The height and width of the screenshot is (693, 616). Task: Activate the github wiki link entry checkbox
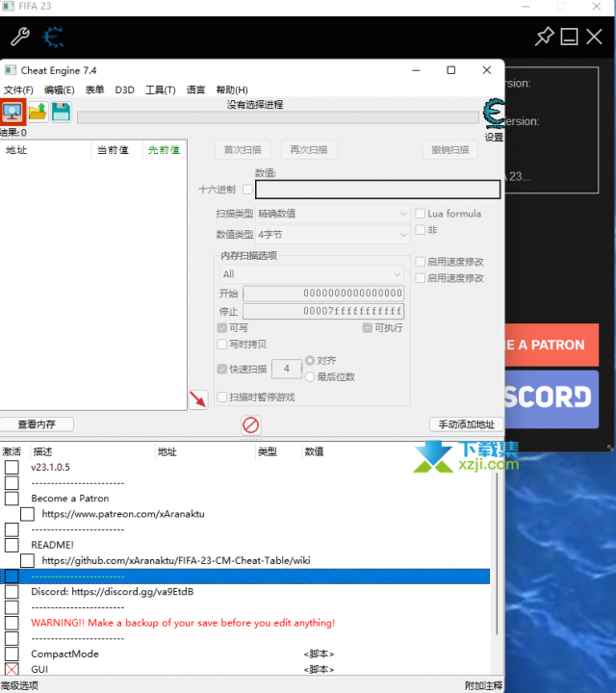(x=27, y=560)
